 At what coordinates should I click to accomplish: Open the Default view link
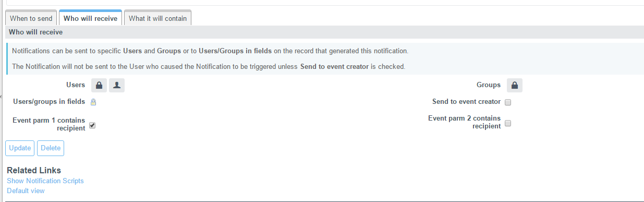tap(26, 191)
